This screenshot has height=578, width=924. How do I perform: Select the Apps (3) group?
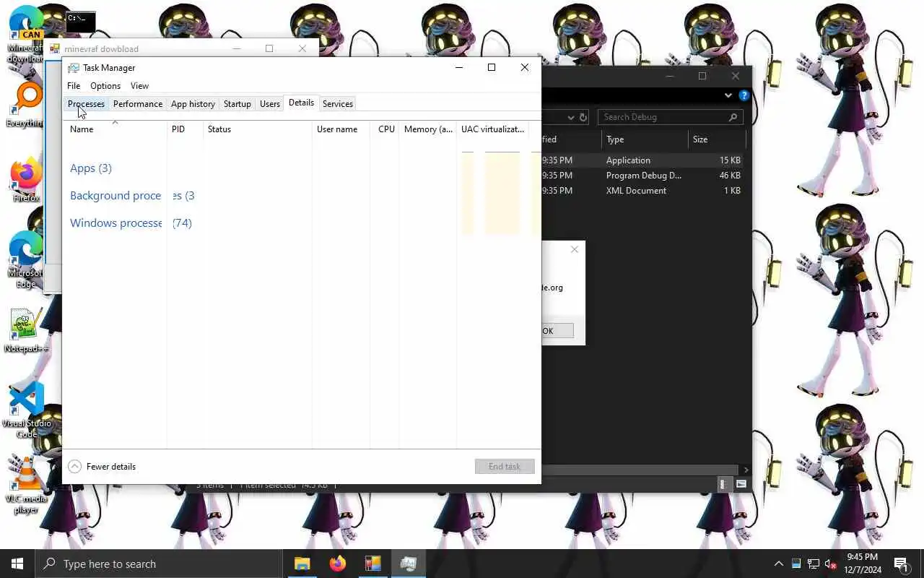click(x=91, y=168)
